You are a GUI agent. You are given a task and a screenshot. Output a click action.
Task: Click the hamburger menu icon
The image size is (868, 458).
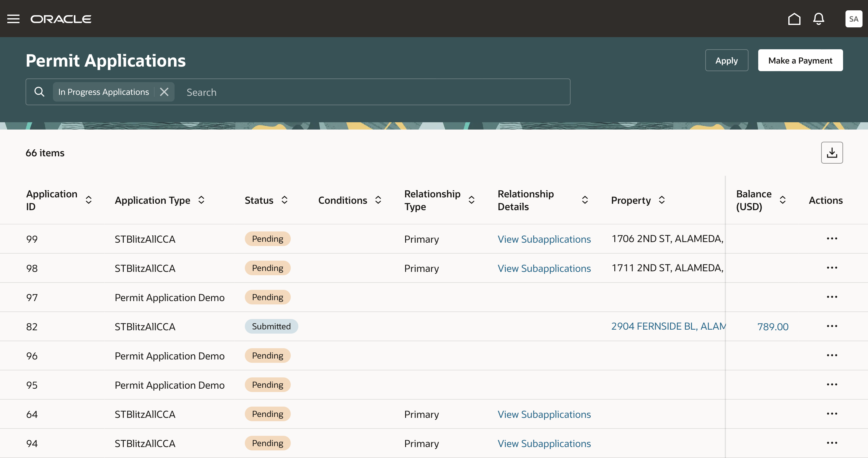click(x=13, y=18)
